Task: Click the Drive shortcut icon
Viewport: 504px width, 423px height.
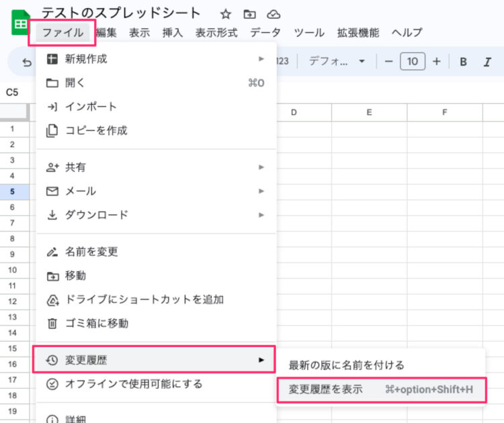Action: click(52, 300)
